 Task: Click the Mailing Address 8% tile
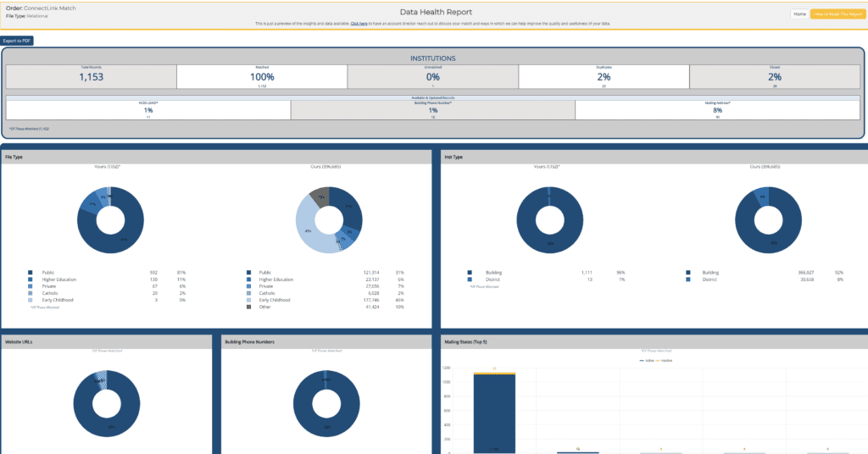tap(717, 110)
